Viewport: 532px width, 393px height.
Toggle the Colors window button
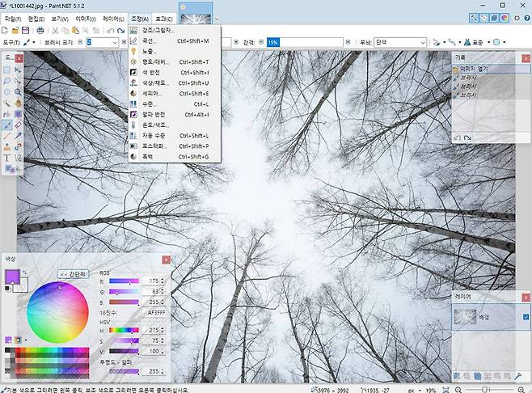pyautogui.click(x=505, y=18)
